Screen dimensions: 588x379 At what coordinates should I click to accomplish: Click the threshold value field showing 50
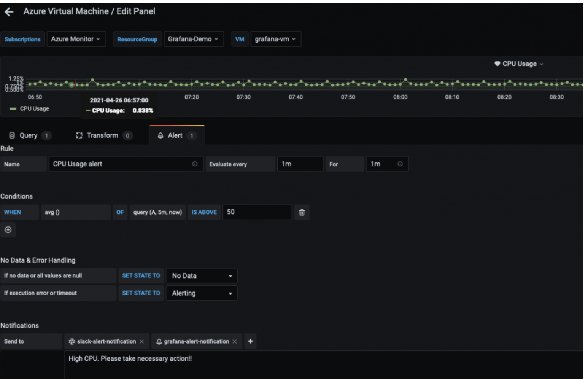tap(257, 212)
